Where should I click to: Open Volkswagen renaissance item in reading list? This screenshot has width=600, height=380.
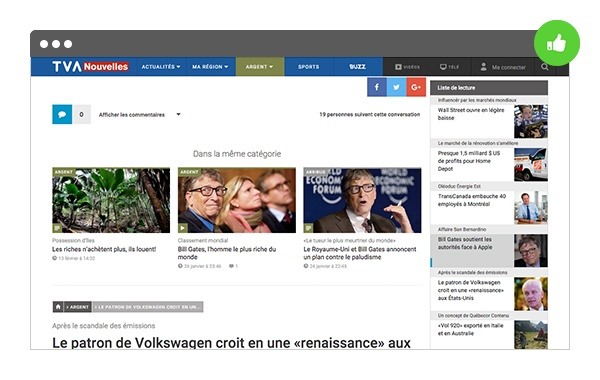tap(471, 290)
